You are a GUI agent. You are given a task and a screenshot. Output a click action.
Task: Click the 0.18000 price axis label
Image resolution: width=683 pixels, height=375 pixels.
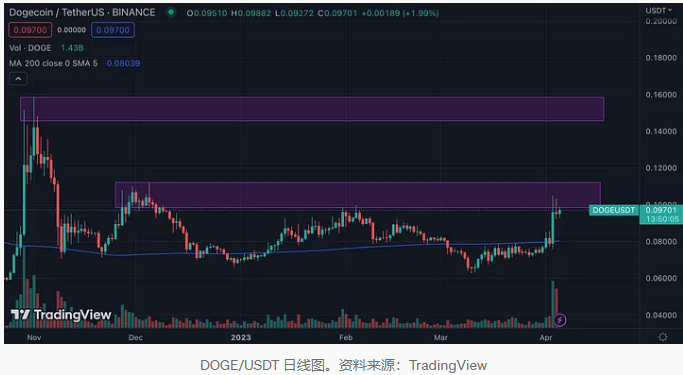[661, 57]
